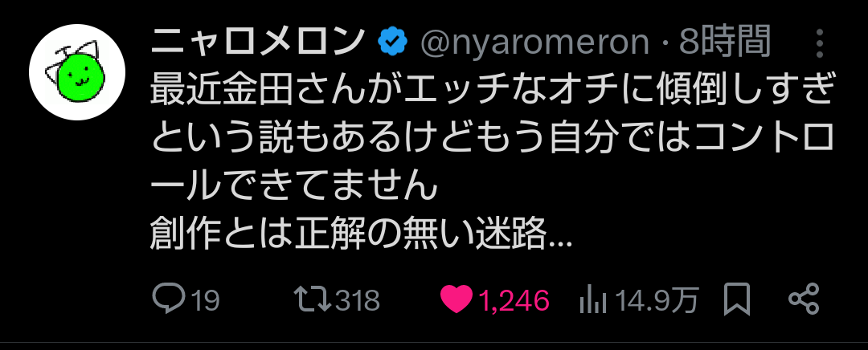Viewport: 868px width, 350px height.
Task: Click the line 創作とは正解の無い迷路...
Action: 360,236
